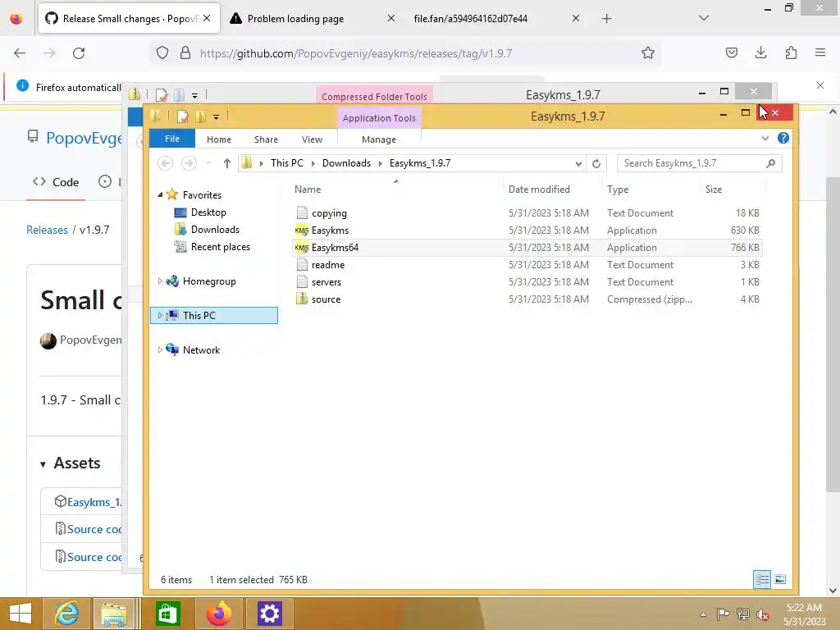
Task: Open new Firefox tab
Action: [606, 18]
